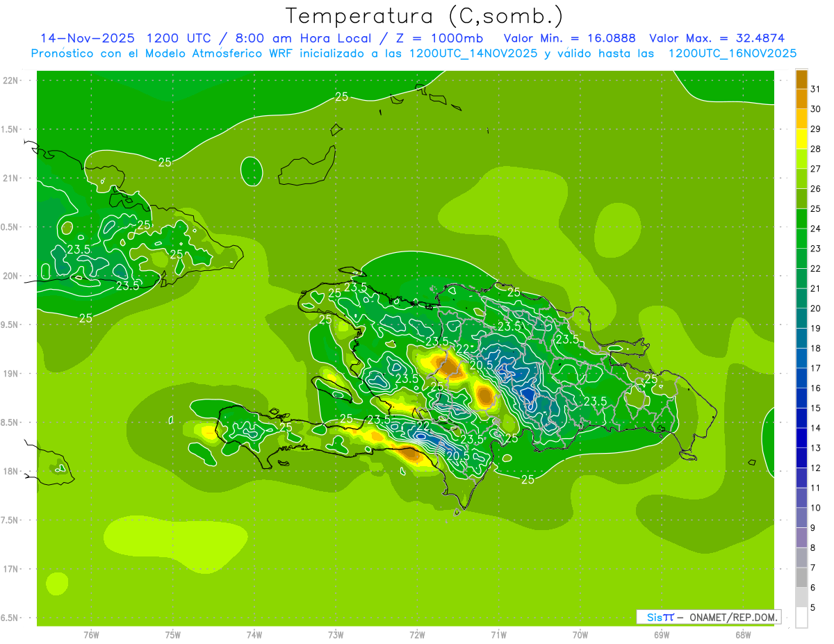Image resolution: width=834 pixels, height=644 pixels.
Task: Click the legend value 24
Action: tap(815, 229)
